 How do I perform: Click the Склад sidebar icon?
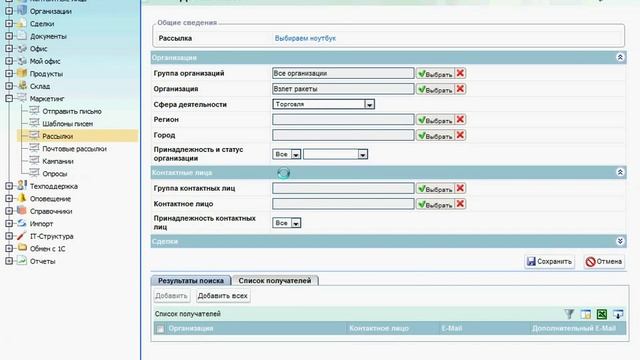click(x=22, y=86)
